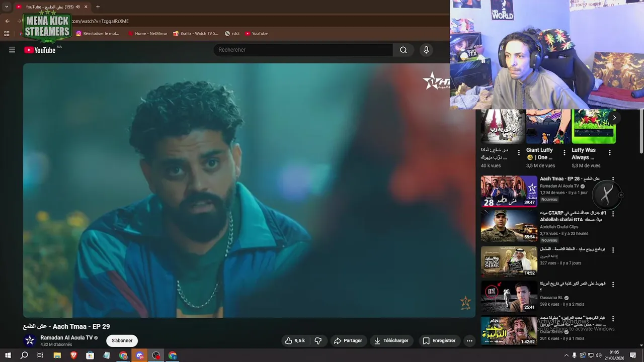The image size is (644, 362).
Task: Open options for the Luffy Was Always video
Action: (x=609, y=152)
